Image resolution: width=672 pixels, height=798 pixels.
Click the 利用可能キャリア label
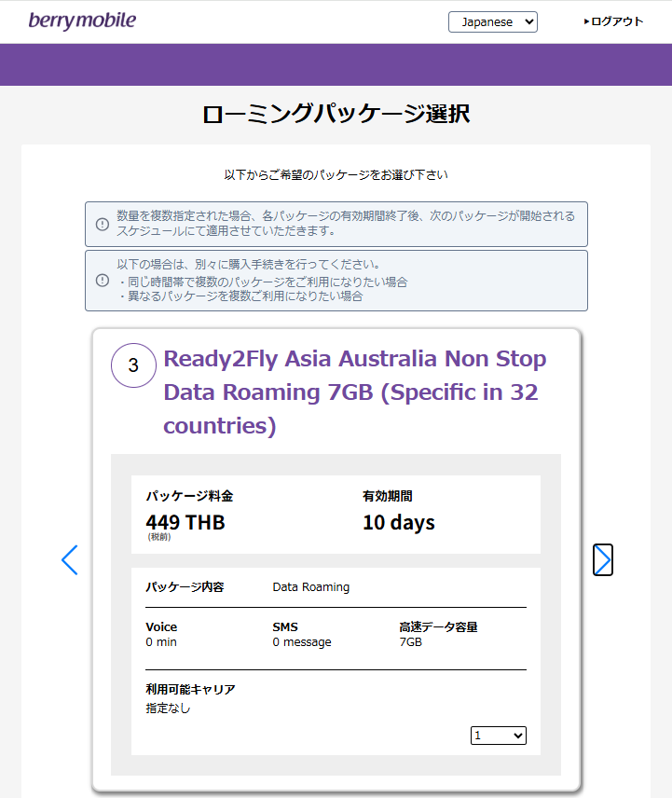pos(190,689)
